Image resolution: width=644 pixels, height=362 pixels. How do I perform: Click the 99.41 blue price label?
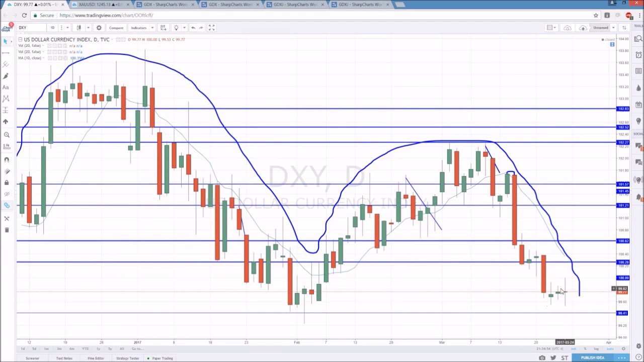click(x=623, y=313)
